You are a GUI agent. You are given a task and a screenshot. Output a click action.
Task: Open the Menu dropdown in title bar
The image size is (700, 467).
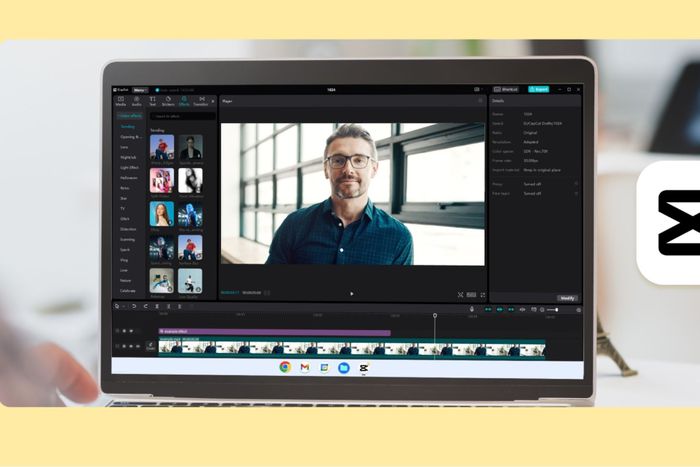pyautogui.click(x=141, y=89)
